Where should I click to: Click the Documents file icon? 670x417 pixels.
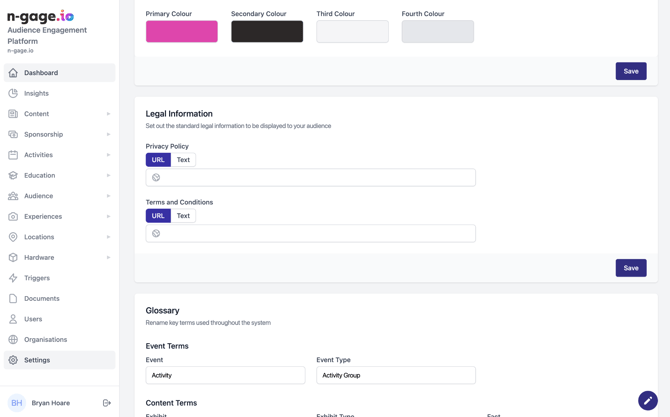[13, 298]
